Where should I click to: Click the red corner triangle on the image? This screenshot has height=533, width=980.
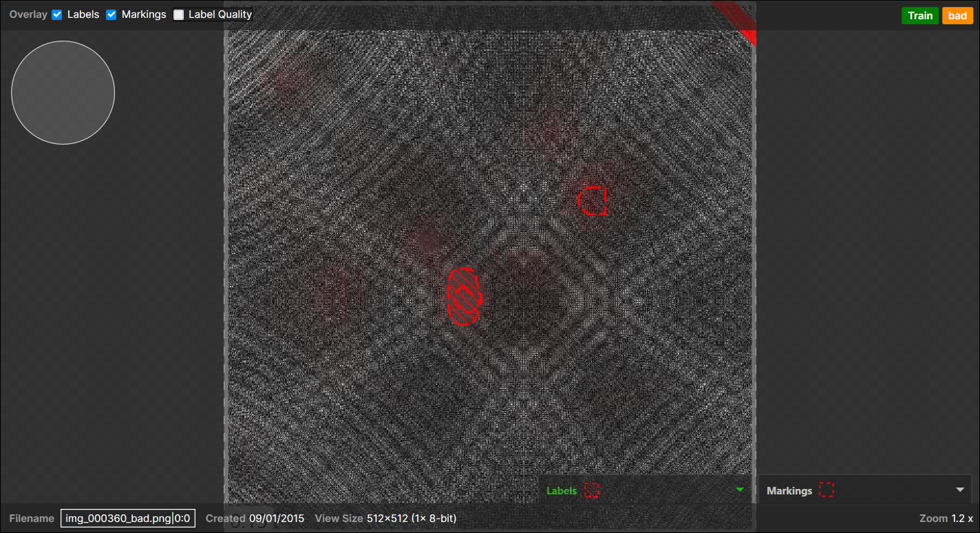[x=743, y=17]
